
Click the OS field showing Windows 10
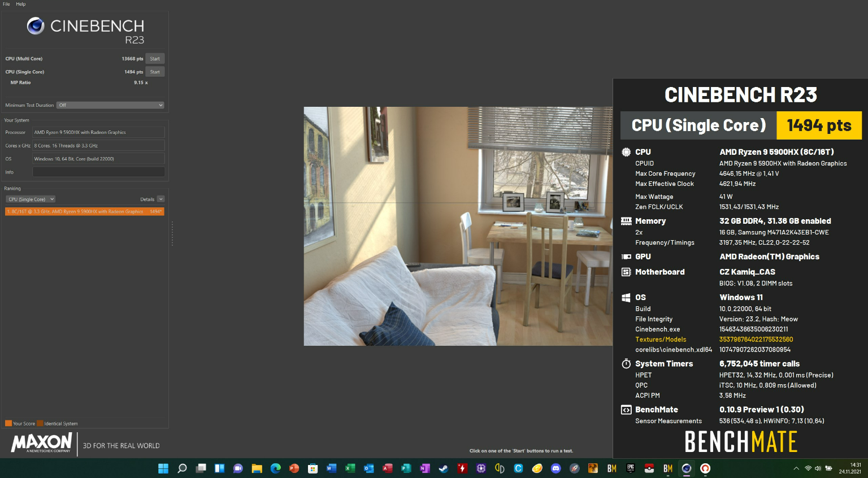(98, 159)
